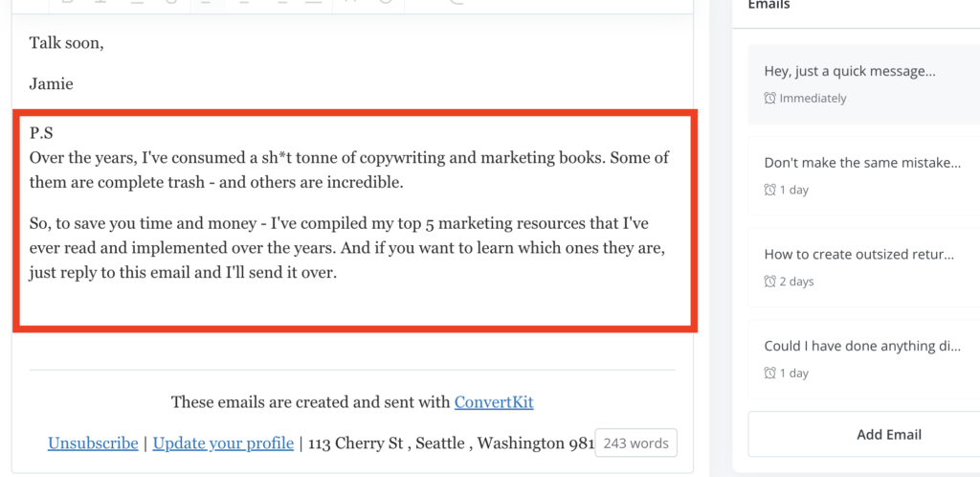
Task: Click clock icon under "Don't make the same mistake"
Action: [770, 191]
